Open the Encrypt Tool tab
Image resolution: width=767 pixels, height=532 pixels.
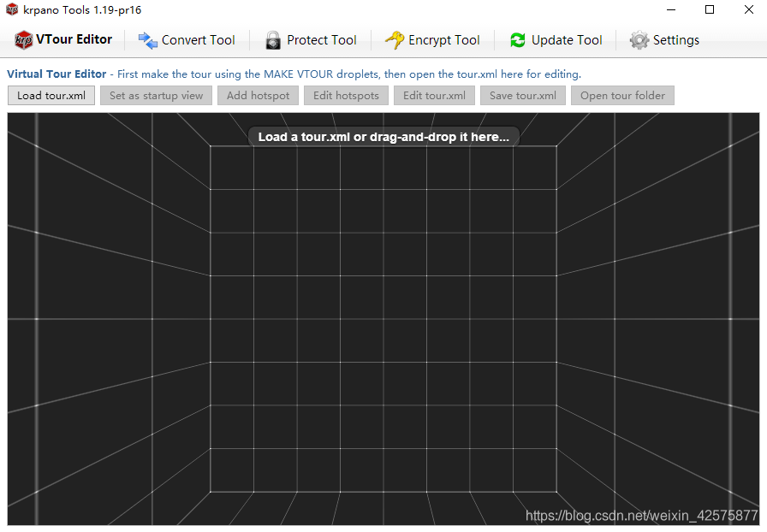432,40
